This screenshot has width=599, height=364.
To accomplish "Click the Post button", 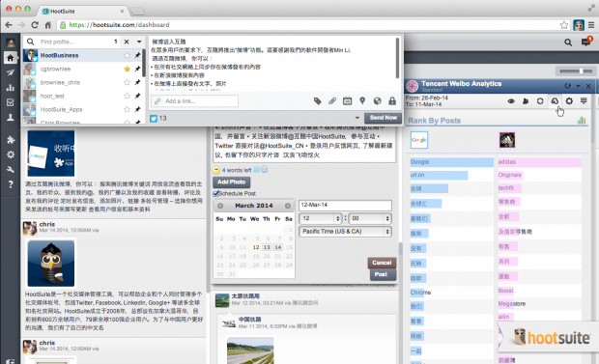I will click(383, 274).
